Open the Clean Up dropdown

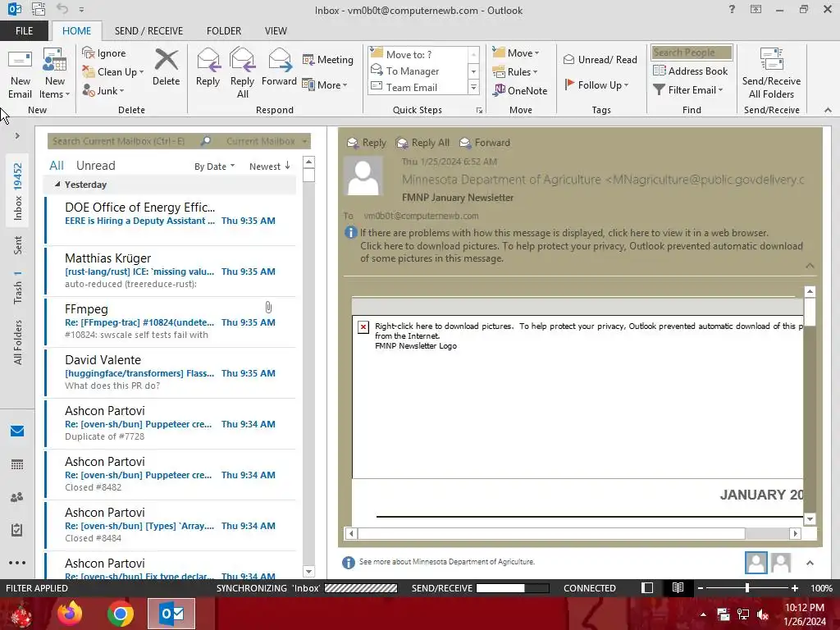(113, 72)
